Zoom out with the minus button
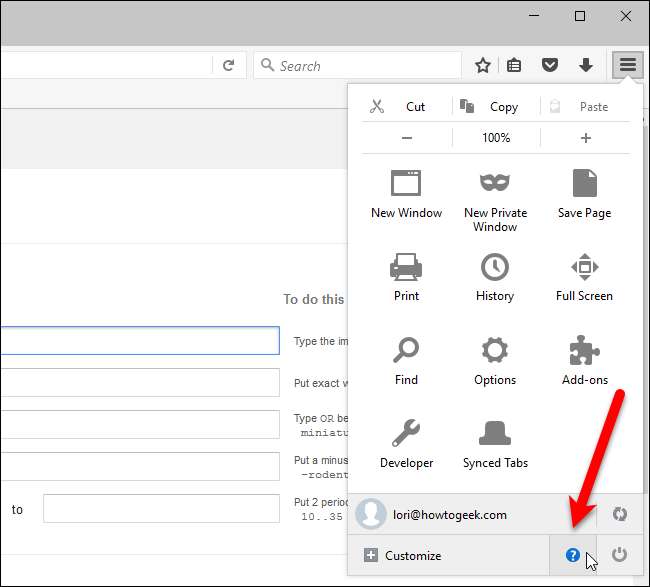 click(407, 138)
